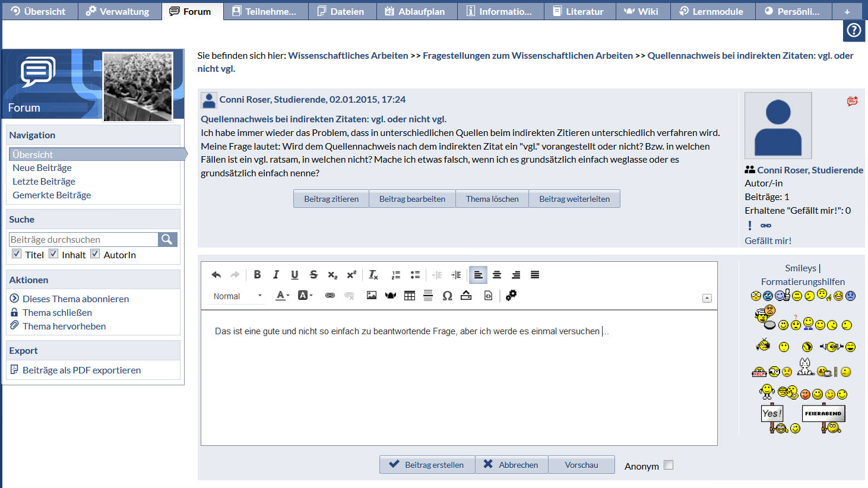Open help via the question mark icon
The height and width of the screenshot is (488, 868).
click(x=854, y=30)
